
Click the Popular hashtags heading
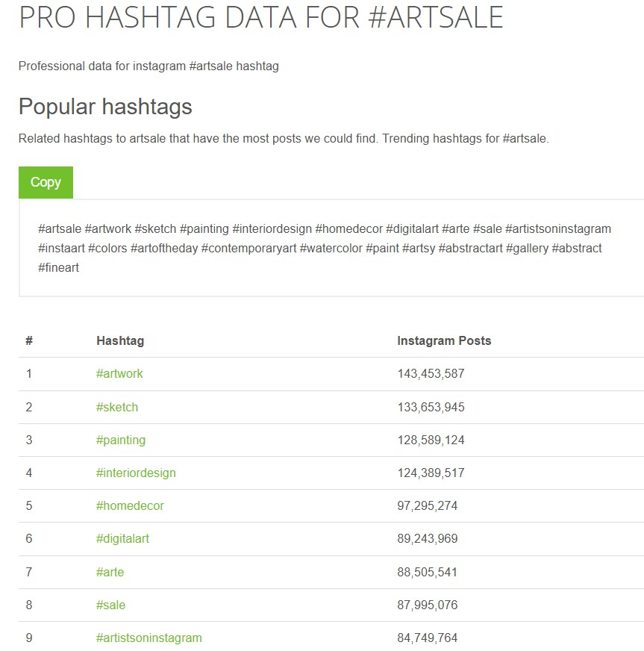[105, 107]
